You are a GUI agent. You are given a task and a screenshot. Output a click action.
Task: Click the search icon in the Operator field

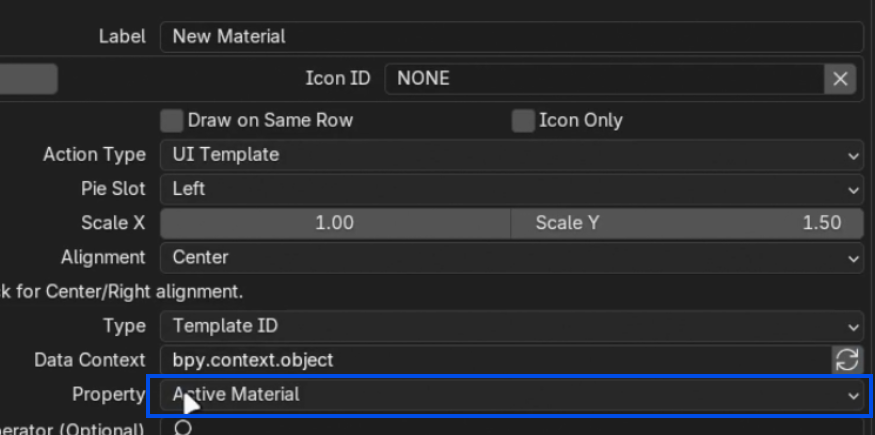tap(182, 428)
